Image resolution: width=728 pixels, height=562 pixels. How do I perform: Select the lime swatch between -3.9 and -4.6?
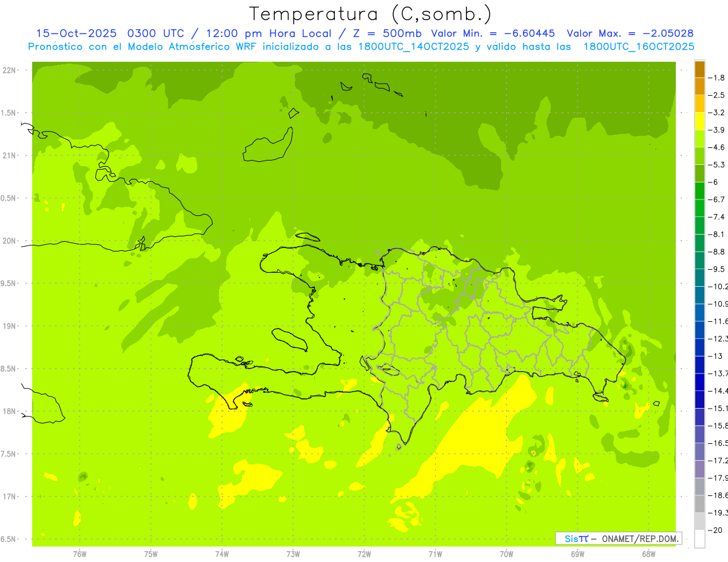[699, 138]
